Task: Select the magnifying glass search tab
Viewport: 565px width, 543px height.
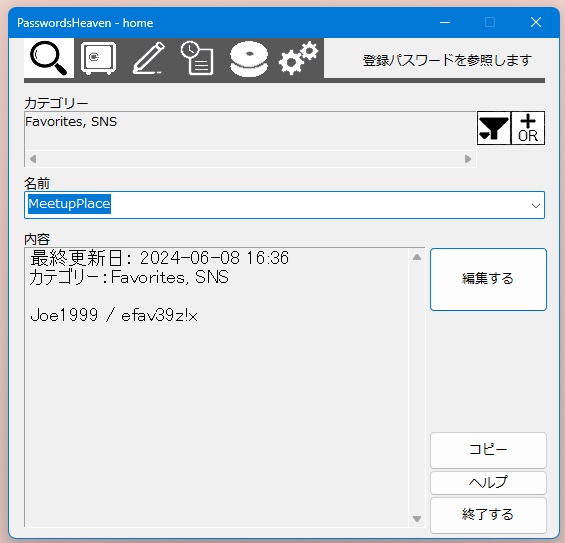Action: [x=49, y=58]
